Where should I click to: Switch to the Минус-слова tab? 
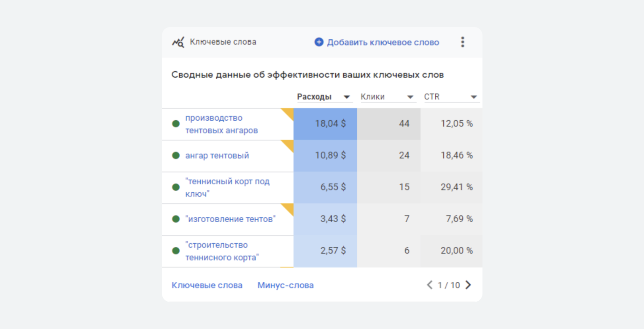286,285
